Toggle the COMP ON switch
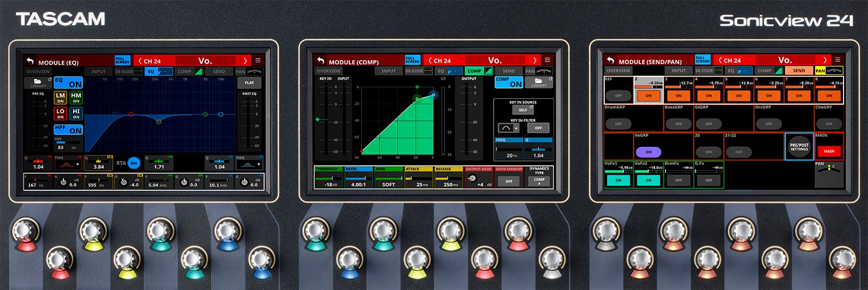This screenshot has width=868, height=290. (x=509, y=82)
